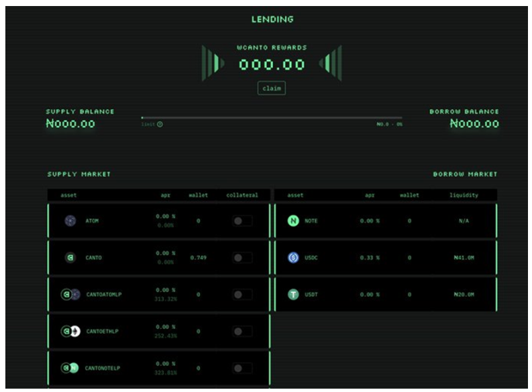The height and width of the screenshot is (392, 532).
Task: Click the Borrow Balance amount
Action: pos(474,124)
